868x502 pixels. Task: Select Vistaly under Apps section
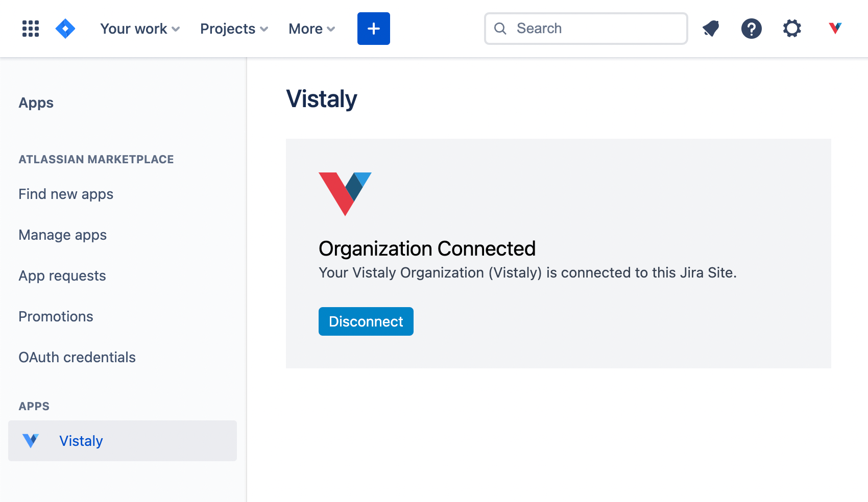(123, 441)
